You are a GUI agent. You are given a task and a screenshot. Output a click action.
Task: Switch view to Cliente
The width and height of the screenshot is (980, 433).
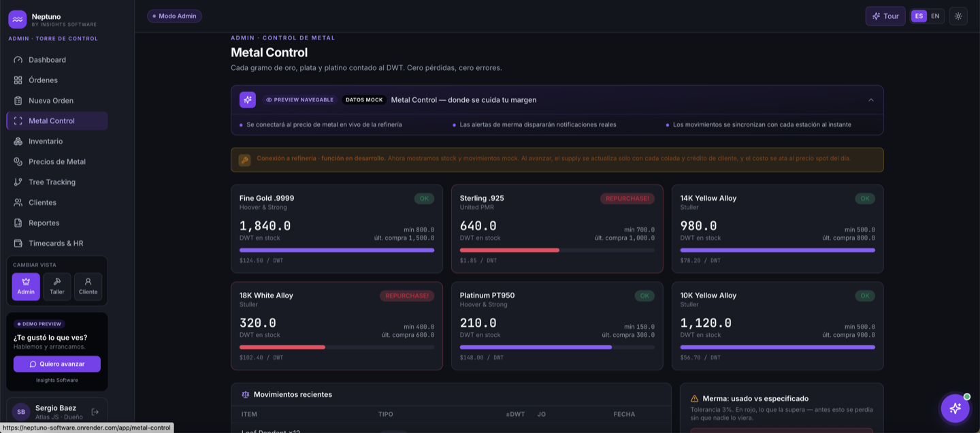[x=88, y=287]
